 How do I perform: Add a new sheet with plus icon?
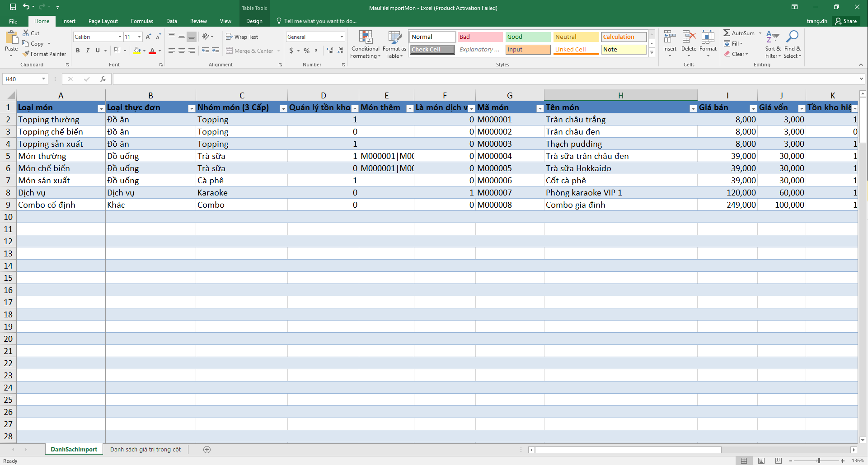tap(207, 449)
